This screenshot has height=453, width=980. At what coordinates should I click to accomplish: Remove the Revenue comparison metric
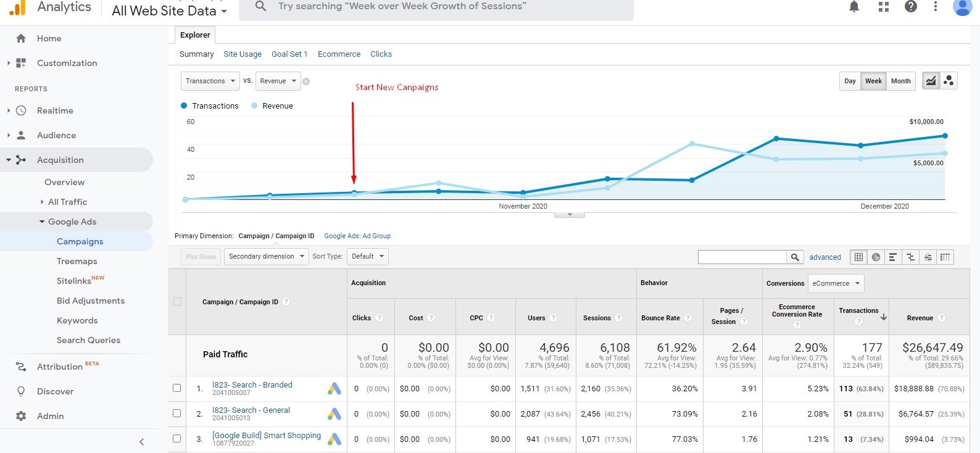[306, 81]
